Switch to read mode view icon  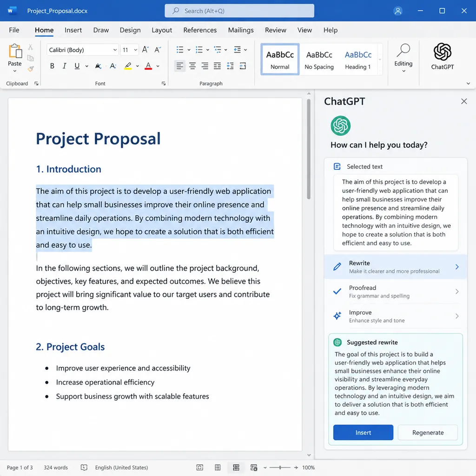tap(218, 468)
